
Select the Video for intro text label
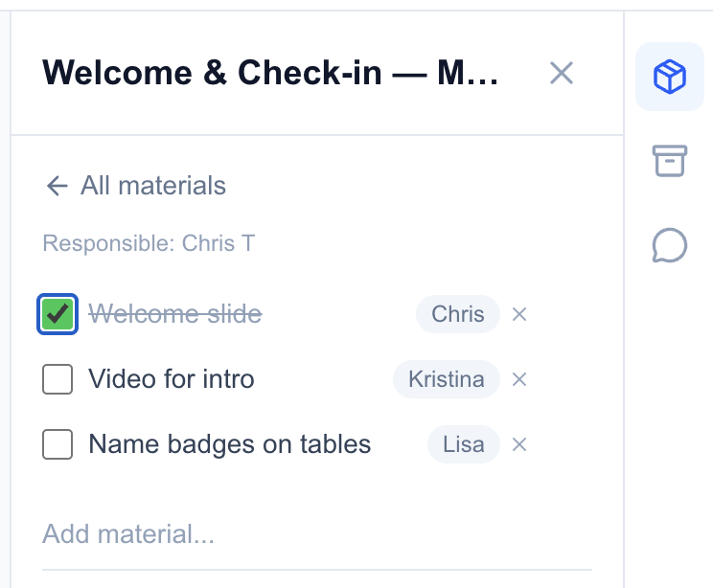172,379
